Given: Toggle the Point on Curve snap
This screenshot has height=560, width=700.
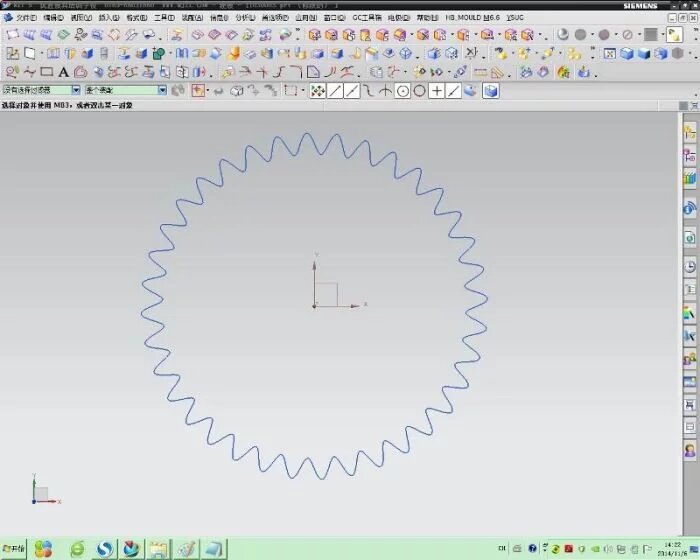Looking at the screenshot, I should (454, 91).
